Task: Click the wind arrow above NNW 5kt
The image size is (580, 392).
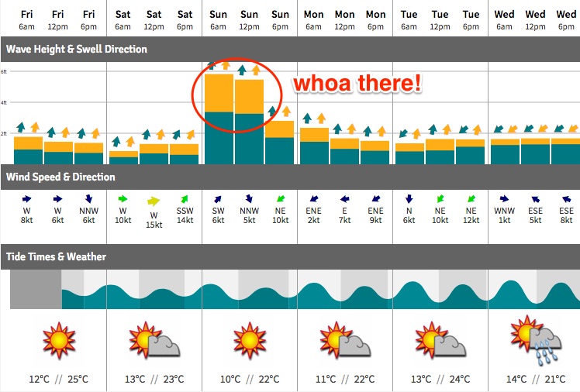Action: (249, 199)
